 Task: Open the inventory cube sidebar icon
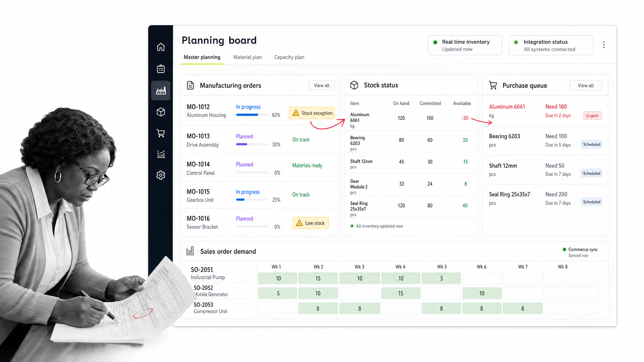pos(161,112)
